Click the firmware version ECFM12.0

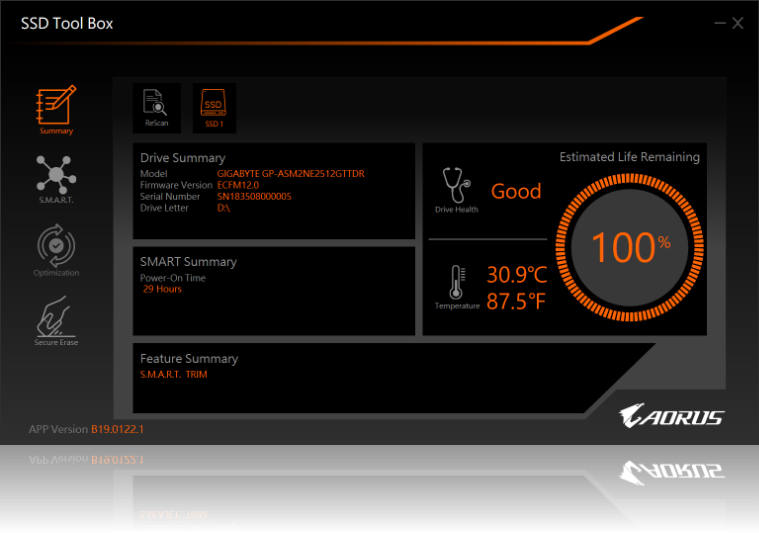point(238,185)
